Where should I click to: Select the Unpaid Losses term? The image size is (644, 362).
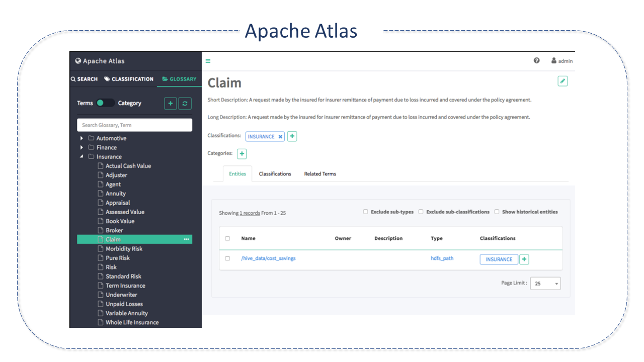[x=124, y=304]
